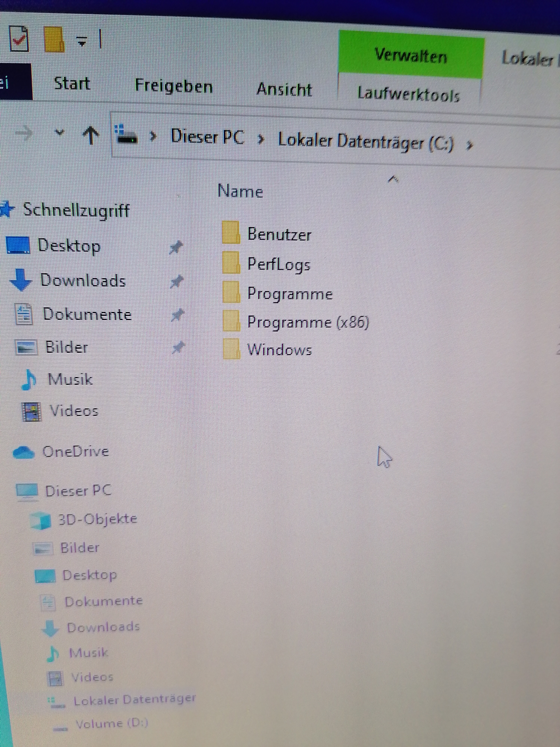Expand chevron after Lokaler Datenträger (C:) in breadcrumb
560x747 pixels.
coord(469,145)
